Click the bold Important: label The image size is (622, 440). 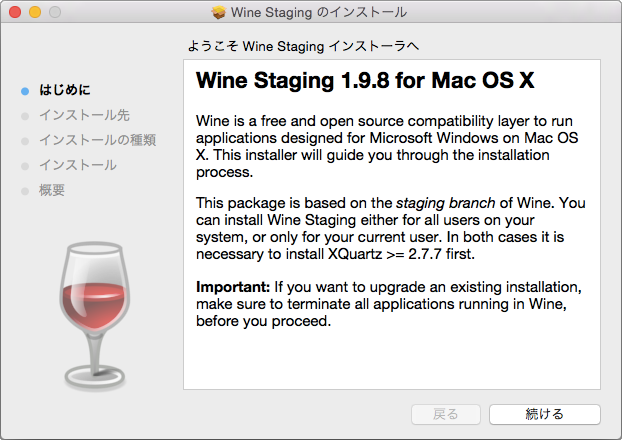coord(233,287)
